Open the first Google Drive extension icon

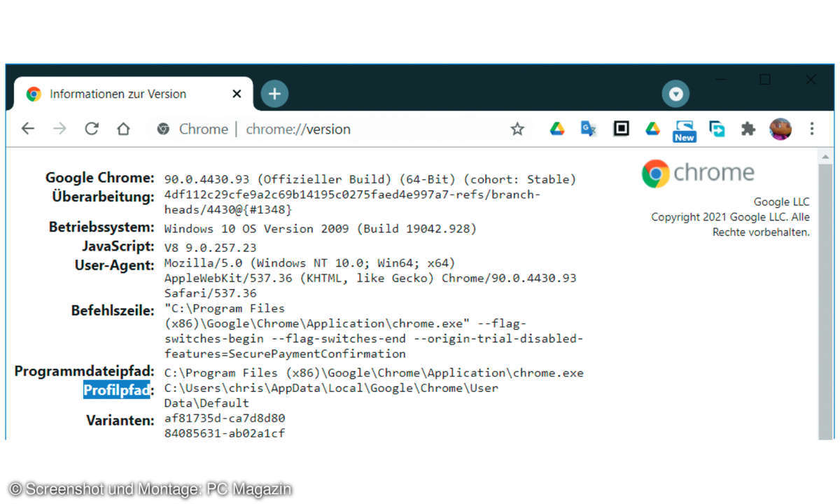click(x=557, y=128)
